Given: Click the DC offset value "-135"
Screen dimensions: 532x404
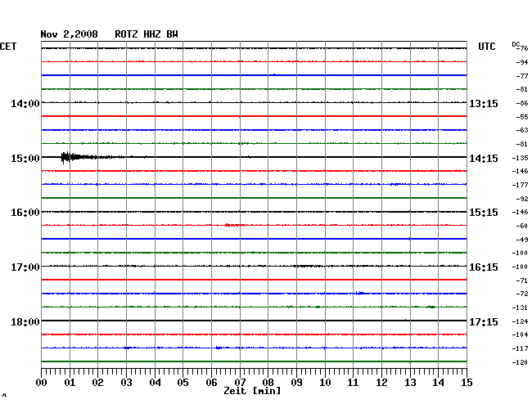Looking at the screenshot, I should point(520,158).
